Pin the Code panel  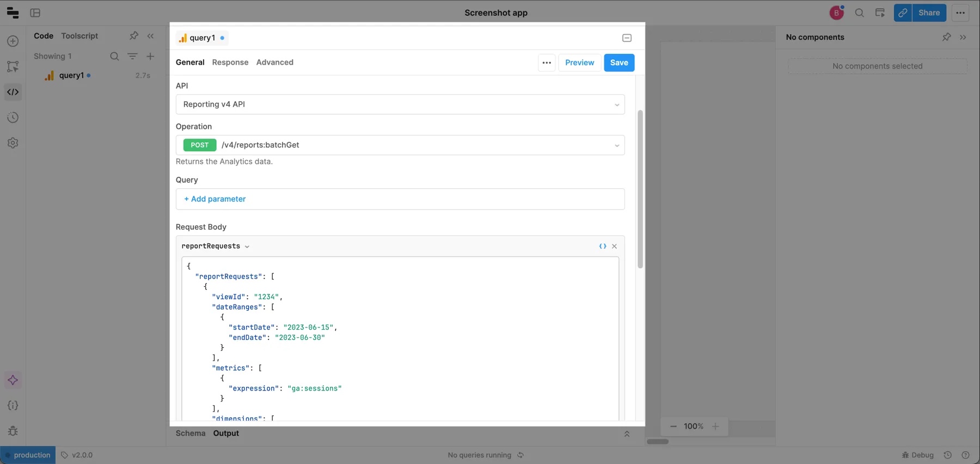[134, 36]
